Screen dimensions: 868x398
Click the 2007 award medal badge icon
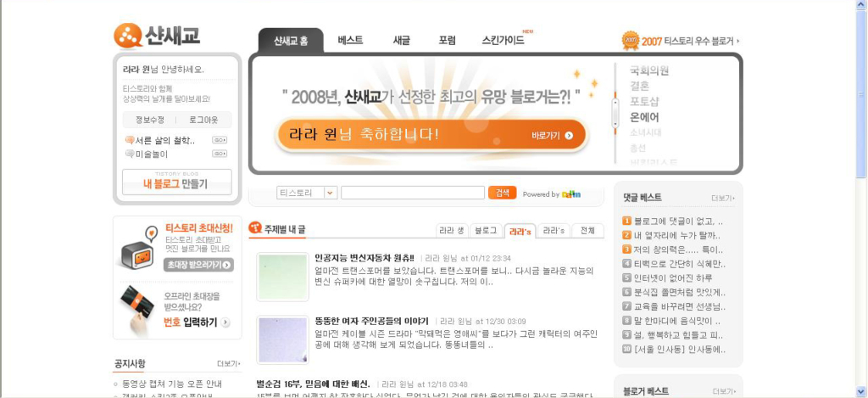(x=631, y=41)
